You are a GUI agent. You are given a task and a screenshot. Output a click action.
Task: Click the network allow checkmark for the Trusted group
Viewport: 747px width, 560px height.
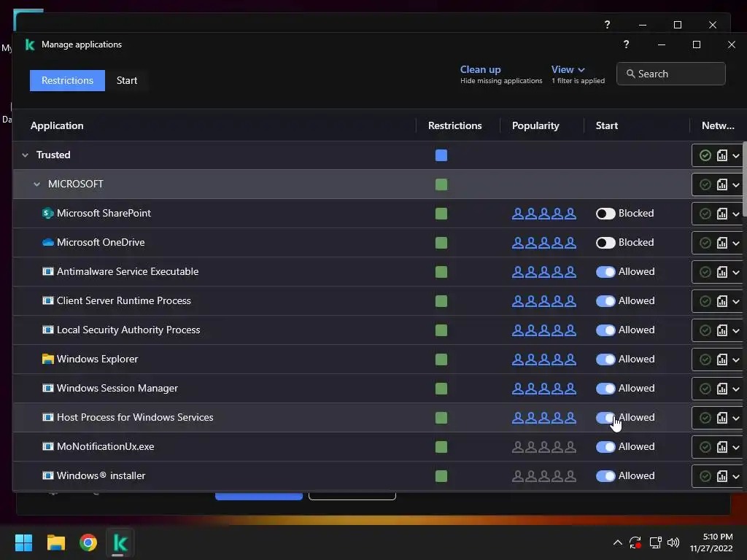pos(705,155)
